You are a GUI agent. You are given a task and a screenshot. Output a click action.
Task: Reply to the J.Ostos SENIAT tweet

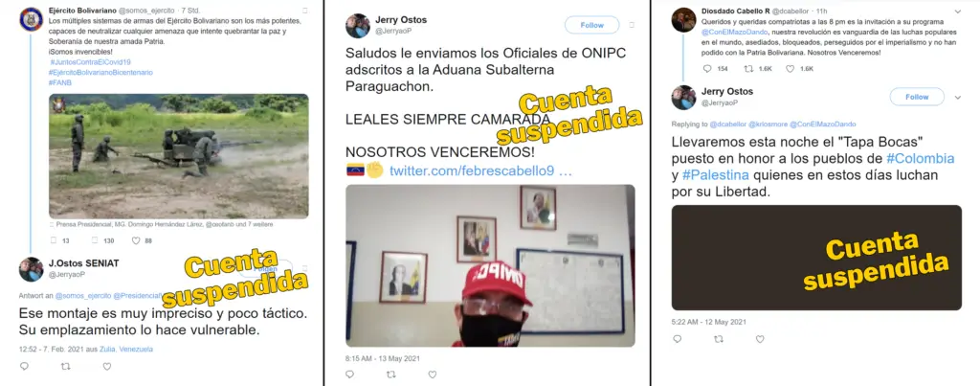[x=24, y=367]
